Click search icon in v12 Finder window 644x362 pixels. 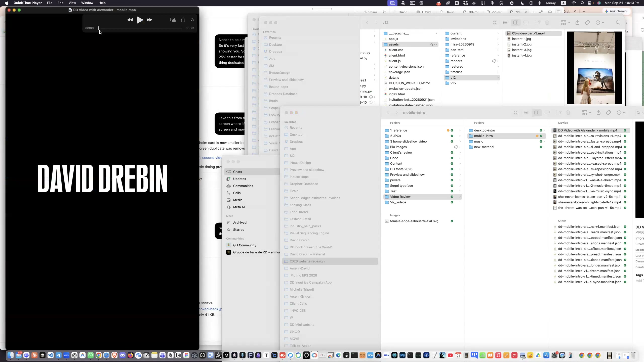click(618, 23)
